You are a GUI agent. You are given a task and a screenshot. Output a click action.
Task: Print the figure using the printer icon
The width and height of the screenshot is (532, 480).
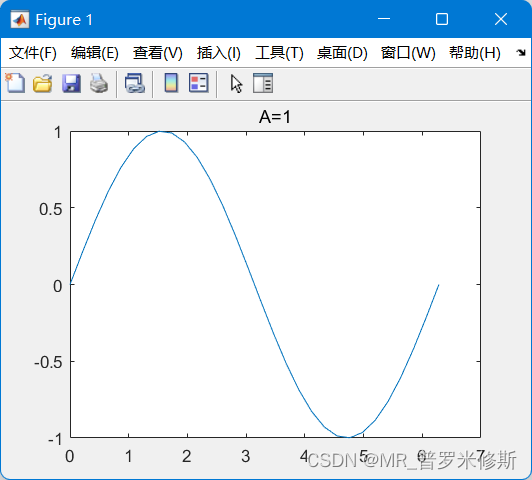click(99, 83)
